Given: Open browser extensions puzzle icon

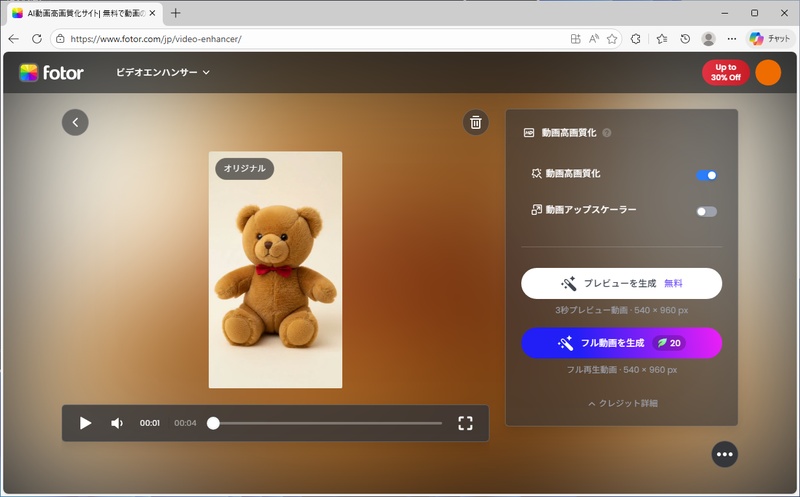Looking at the screenshot, I should click(x=636, y=39).
